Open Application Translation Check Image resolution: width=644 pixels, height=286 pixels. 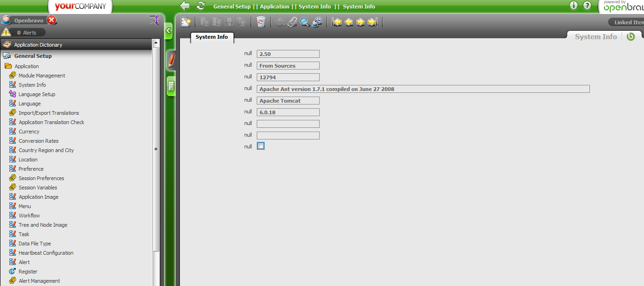click(52, 122)
